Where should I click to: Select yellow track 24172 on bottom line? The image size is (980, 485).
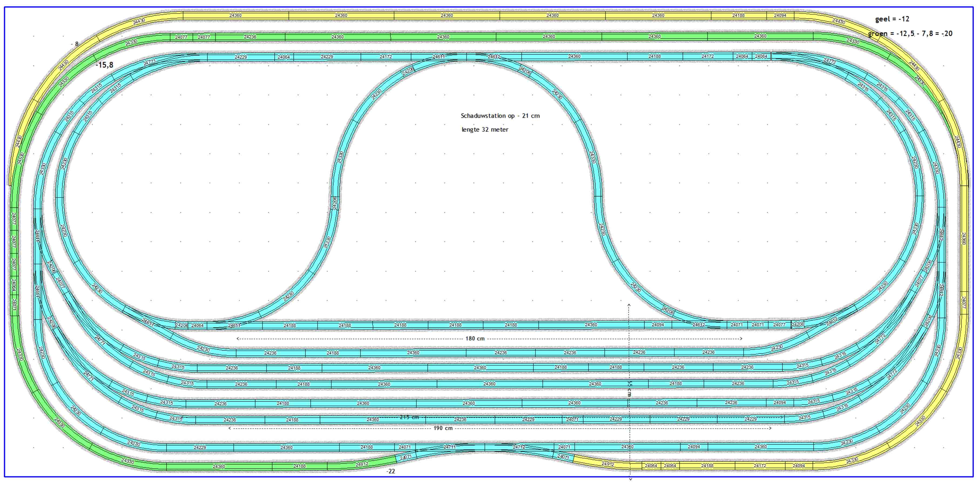pos(760,466)
